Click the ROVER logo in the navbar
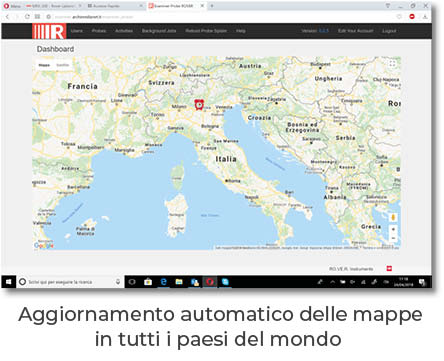 (x=49, y=31)
